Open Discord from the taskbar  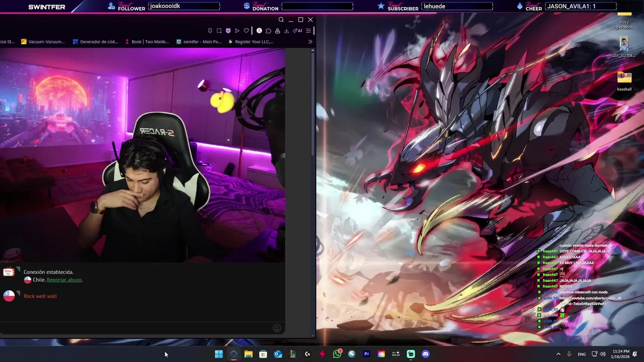[x=426, y=354]
